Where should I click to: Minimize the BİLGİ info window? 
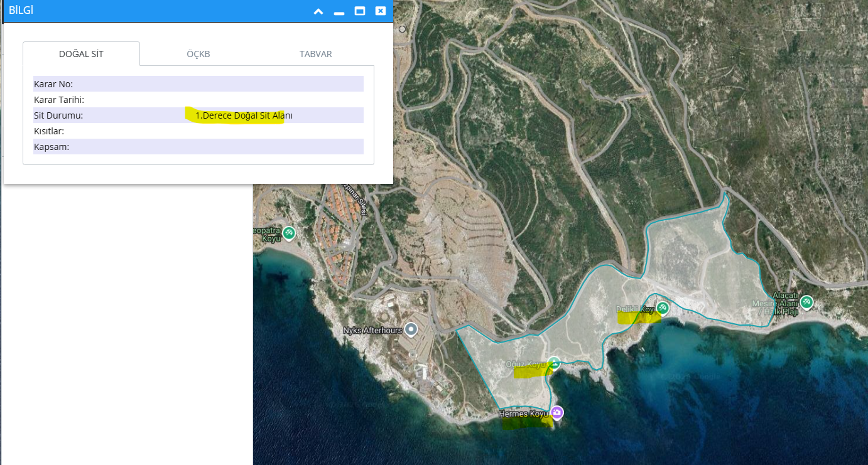point(339,11)
